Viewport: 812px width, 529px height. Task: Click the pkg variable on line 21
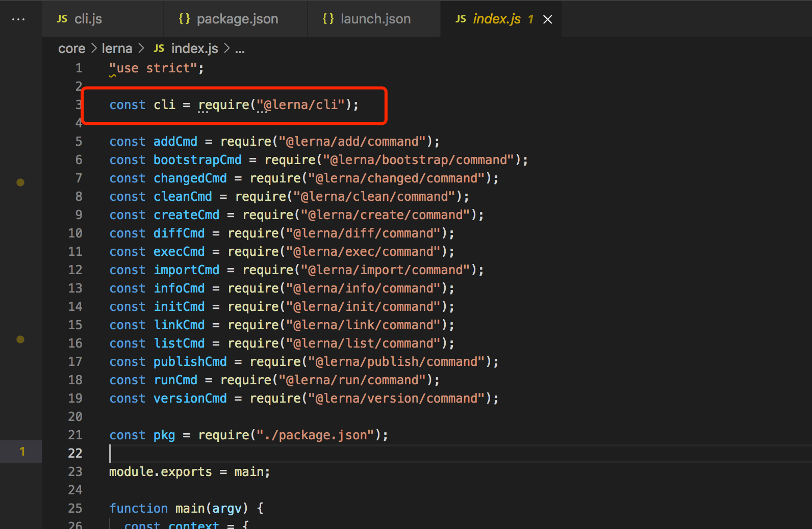(164, 435)
